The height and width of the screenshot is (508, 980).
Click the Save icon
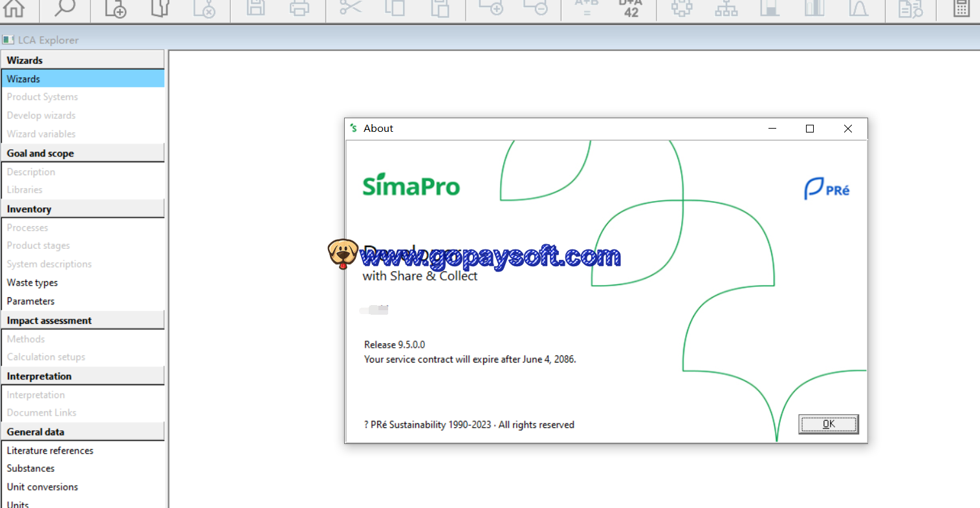pyautogui.click(x=255, y=9)
